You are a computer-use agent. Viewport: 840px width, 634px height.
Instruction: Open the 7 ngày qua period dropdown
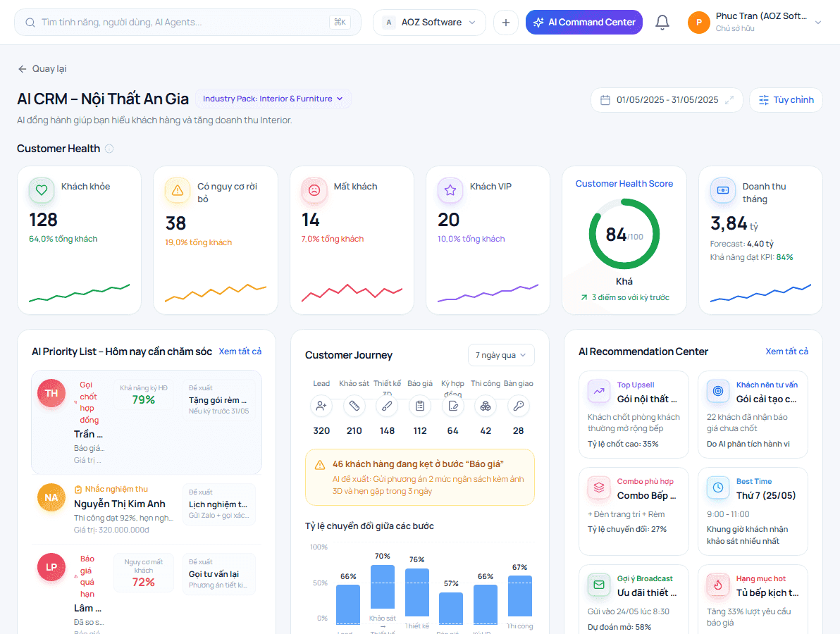coord(501,355)
